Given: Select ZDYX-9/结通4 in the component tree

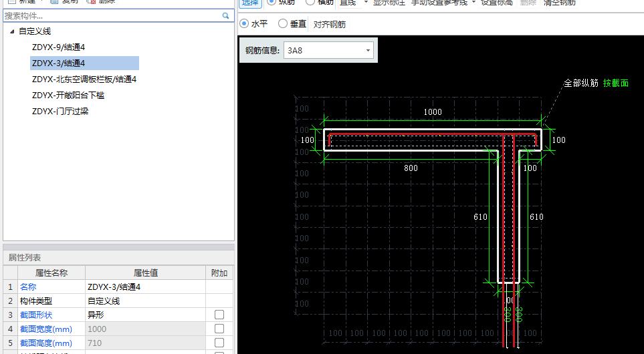Looking at the screenshot, I should pos(58,47).
